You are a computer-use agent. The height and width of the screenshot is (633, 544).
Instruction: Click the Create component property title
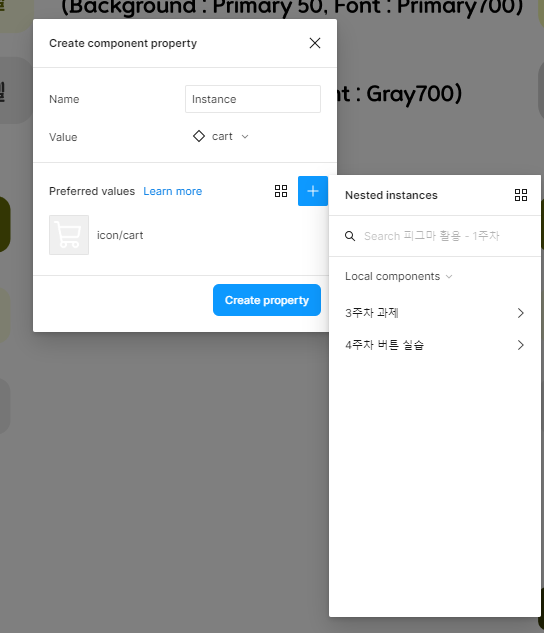[123, 43]
